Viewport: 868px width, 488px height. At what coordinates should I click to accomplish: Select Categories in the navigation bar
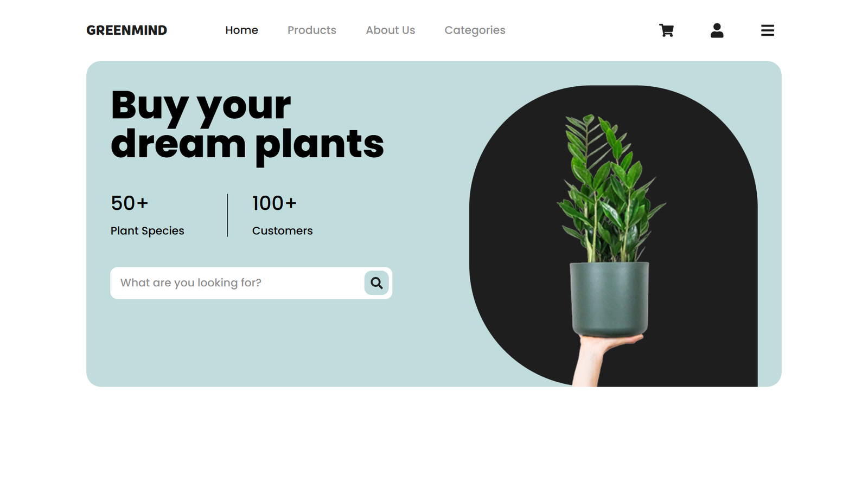click(475, 30)
